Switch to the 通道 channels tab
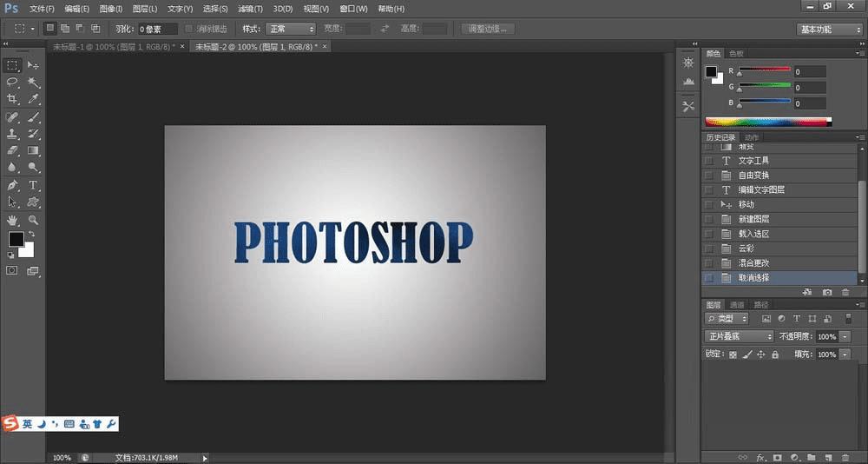Screen dimensions: 868x464 tap(736, 305)
